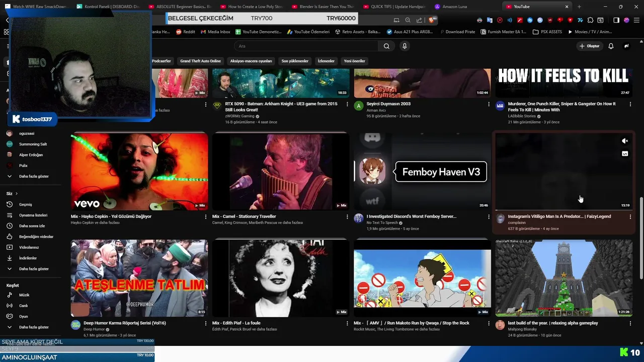This screenshot has width=644, height=362.
Task: Select the Grand Theft Auto Online chip
Action: pyautogui.click(x=200, y=61)
